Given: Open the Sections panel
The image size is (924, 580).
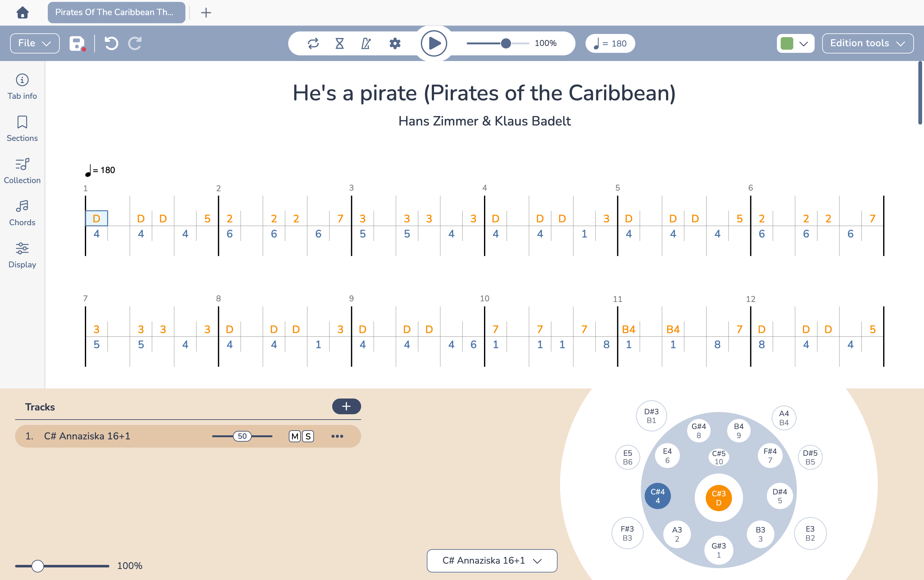Looking at the screenshot, I should pyautogui.click(x=22, y=129).
